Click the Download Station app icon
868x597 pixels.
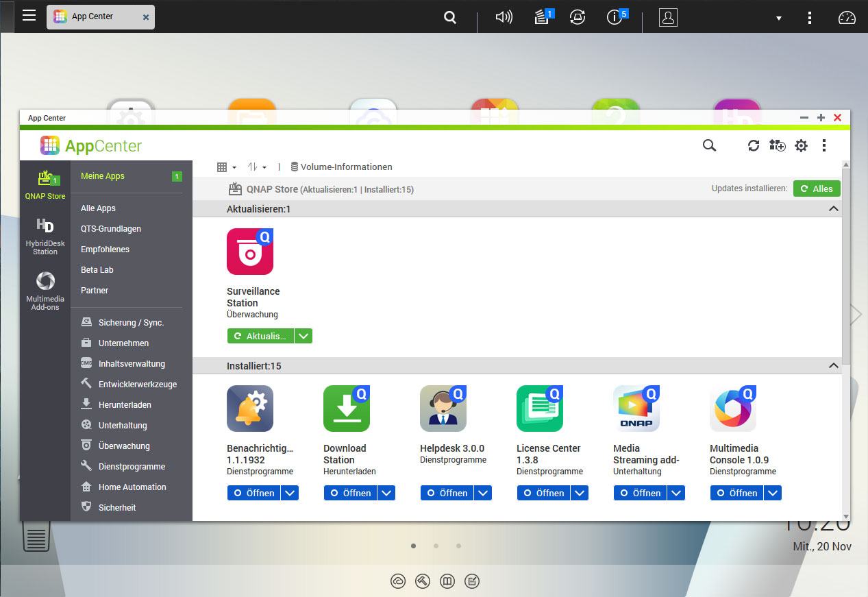pos(347,409)
